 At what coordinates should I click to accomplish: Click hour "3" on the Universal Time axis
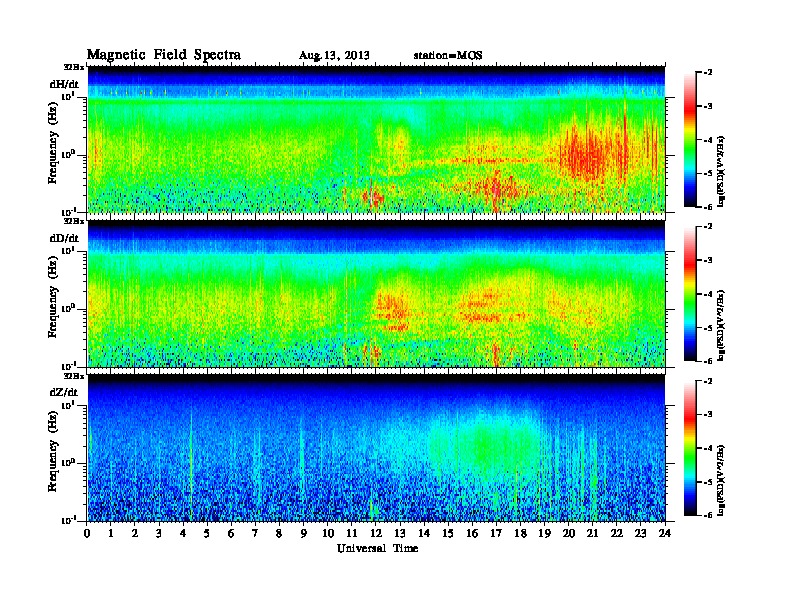pos(159,533)
